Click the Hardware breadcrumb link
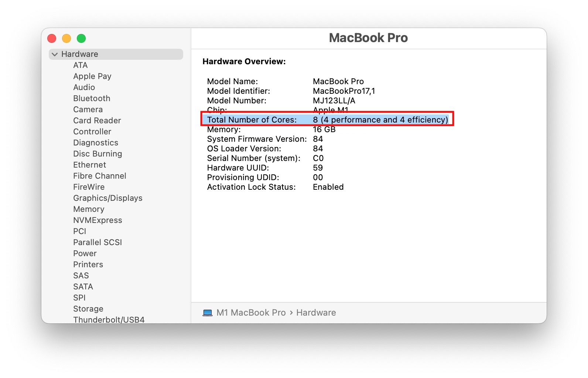 [x=316, y=312]
